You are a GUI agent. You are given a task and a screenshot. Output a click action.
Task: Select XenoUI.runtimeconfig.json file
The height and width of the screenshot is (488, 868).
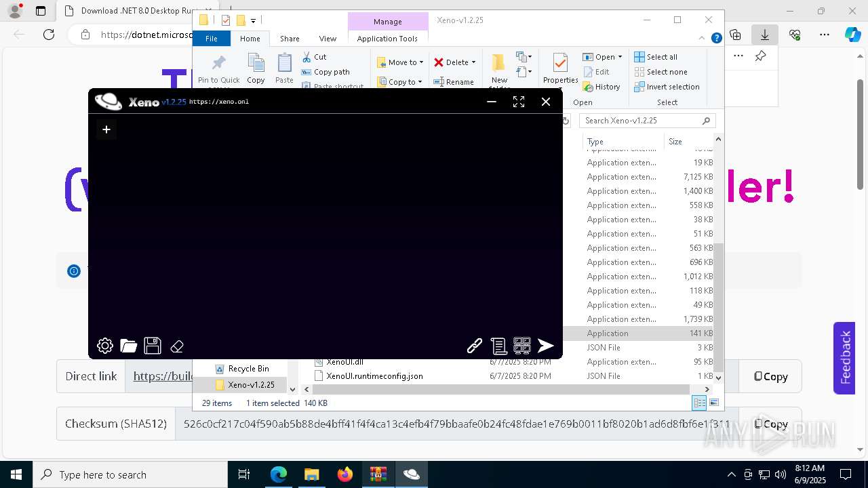[x=374, y=376]
